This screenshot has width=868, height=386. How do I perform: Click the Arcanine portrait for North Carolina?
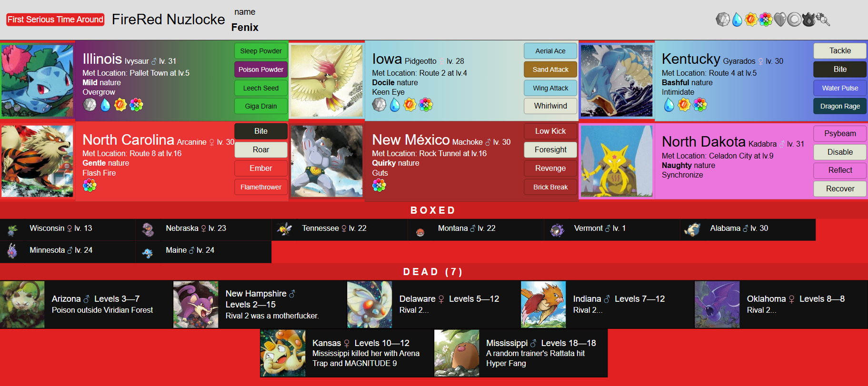tap(38, 161)
